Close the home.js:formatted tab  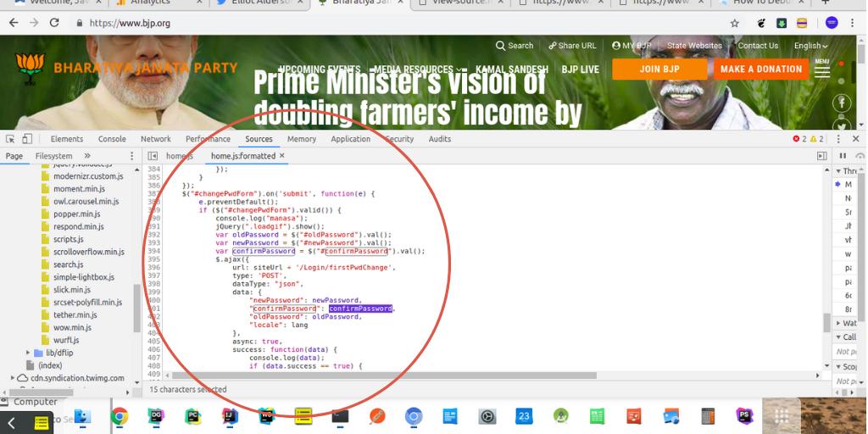pyautogui.click(x=281, y=156)
